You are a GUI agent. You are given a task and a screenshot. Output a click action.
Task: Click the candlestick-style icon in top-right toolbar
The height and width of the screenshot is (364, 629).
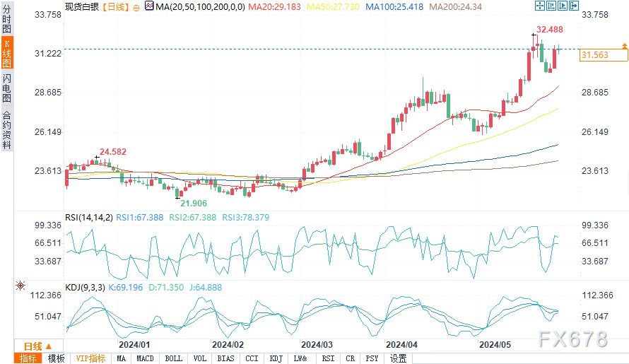551,6
